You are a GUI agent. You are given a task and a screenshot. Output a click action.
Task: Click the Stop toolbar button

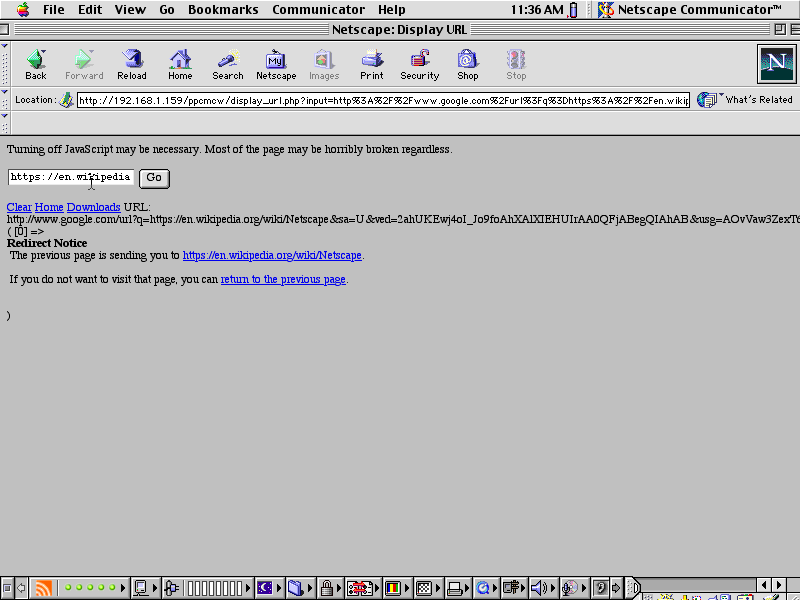(516, 64)
